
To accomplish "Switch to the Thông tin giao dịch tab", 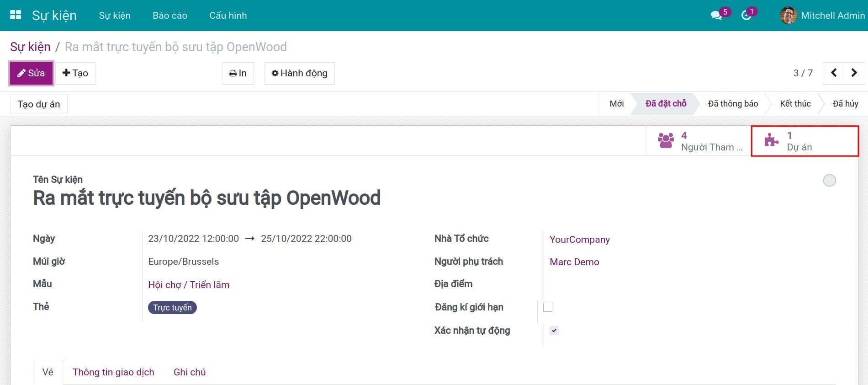I will [113, 372].
